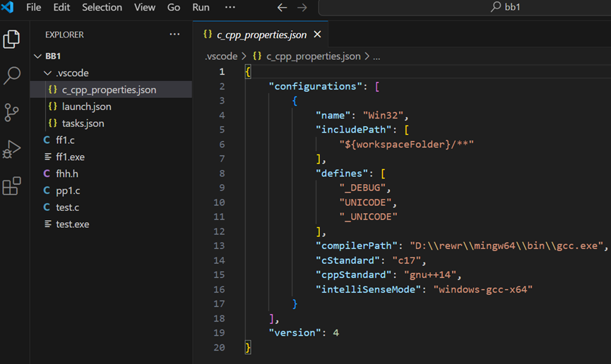611x364 pixels.
Task: Select the c_cpp_properties.json editor tab
Action: tap(261, 35)
